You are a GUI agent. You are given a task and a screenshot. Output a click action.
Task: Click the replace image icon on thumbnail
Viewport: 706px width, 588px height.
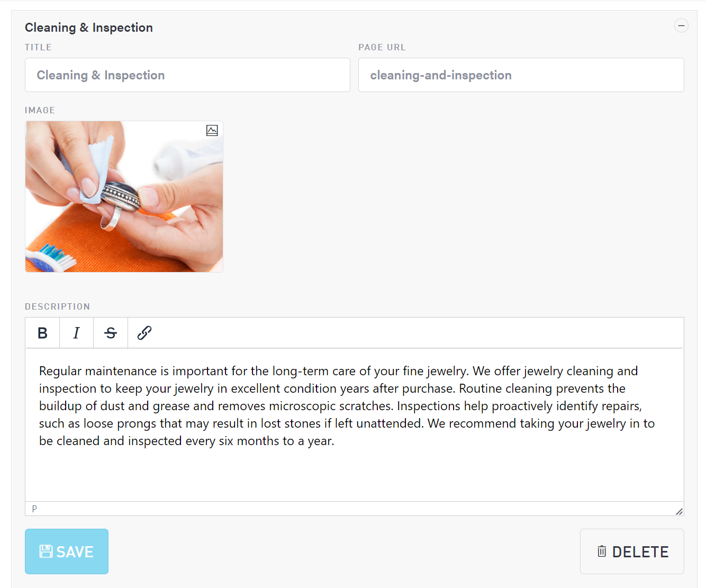[x=212, y=131]
